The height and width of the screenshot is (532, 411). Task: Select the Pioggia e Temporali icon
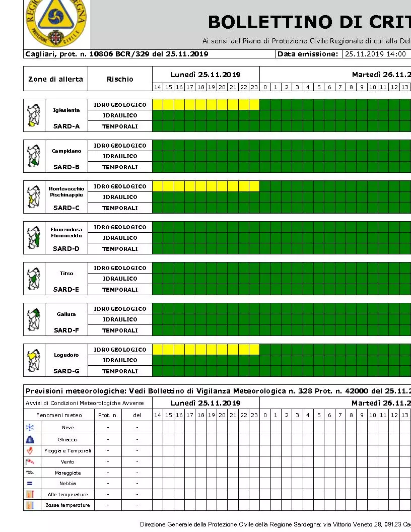click(30, 450)
